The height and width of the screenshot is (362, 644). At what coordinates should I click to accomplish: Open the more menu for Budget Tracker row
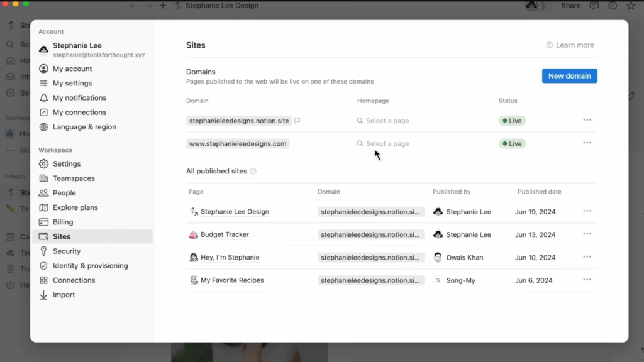(x=587, y=234)
